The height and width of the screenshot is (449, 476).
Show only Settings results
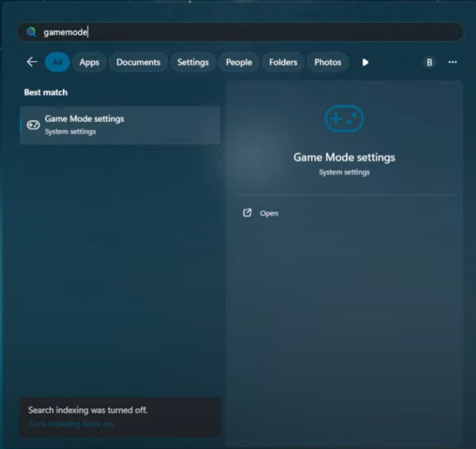pyautogui.click(x=192, y=62)
